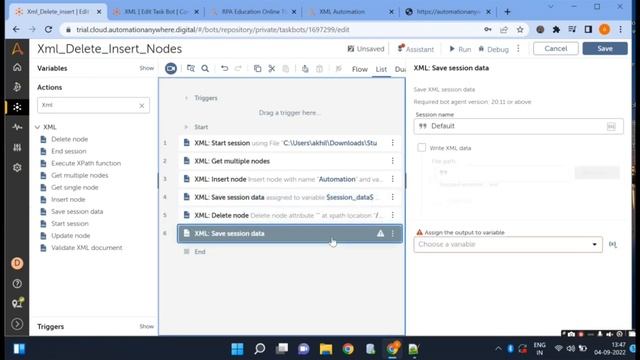Run the bot
This screenshot has width=640, height=360.
460,49
